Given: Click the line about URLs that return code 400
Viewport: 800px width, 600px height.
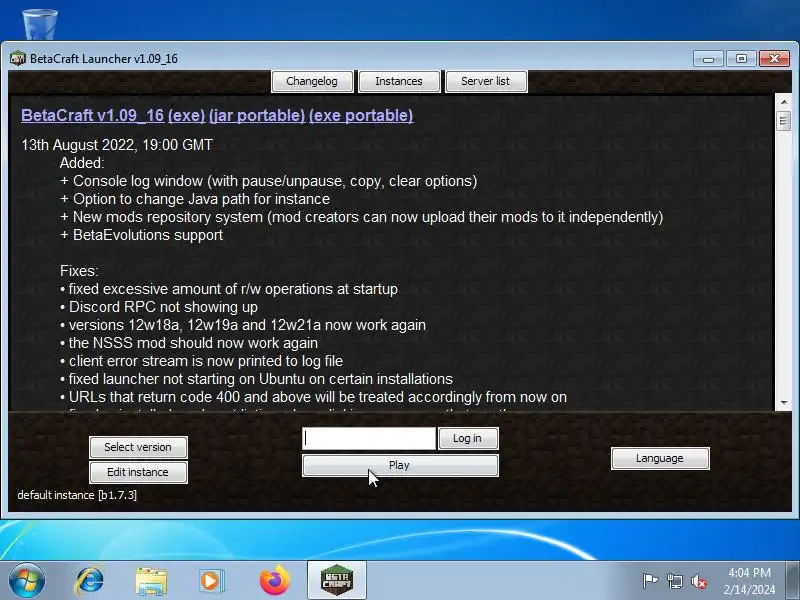Looking at the screenshot, I should [313, 397].
